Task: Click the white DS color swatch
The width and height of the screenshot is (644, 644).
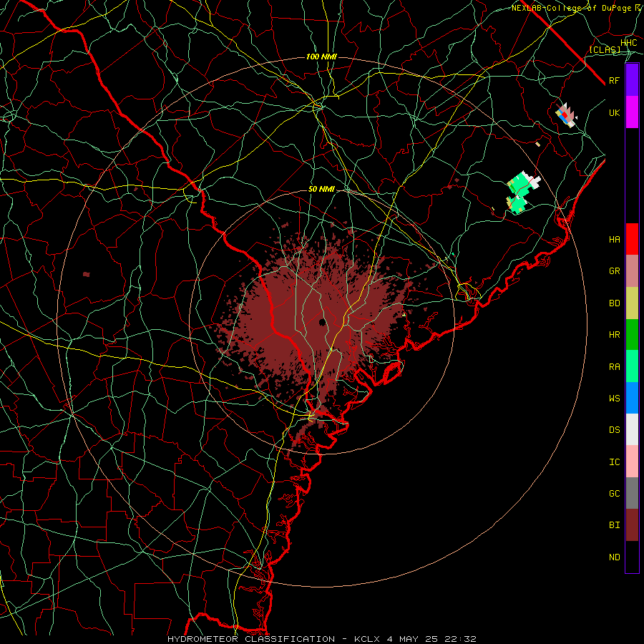Action: [632, 429]
